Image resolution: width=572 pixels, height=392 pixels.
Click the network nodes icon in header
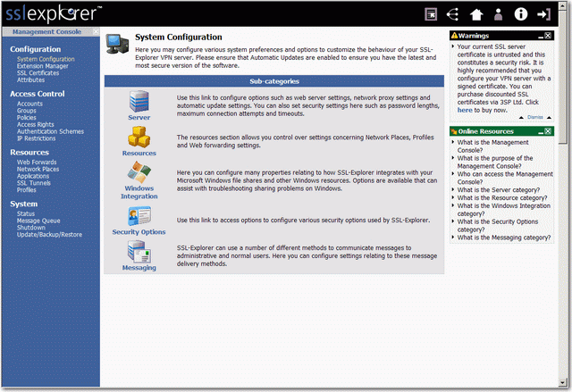coord(453,14)
